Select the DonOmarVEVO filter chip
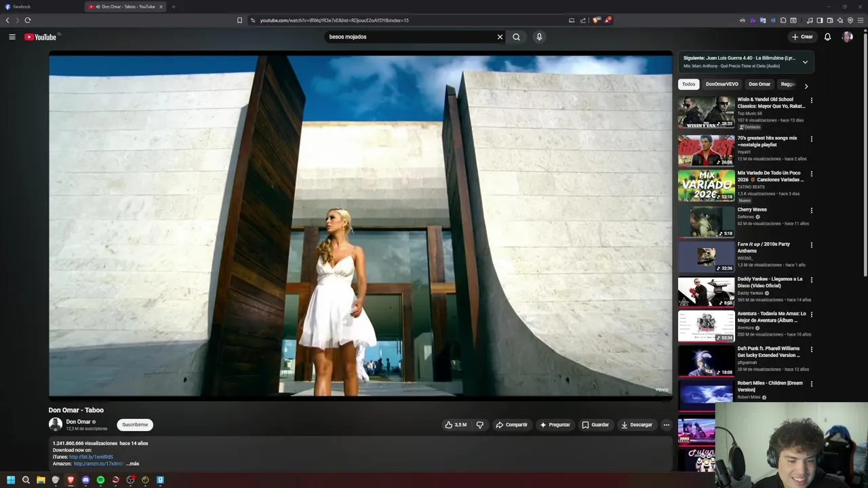The height and width of the screenshot is (488, 868). 722,84
